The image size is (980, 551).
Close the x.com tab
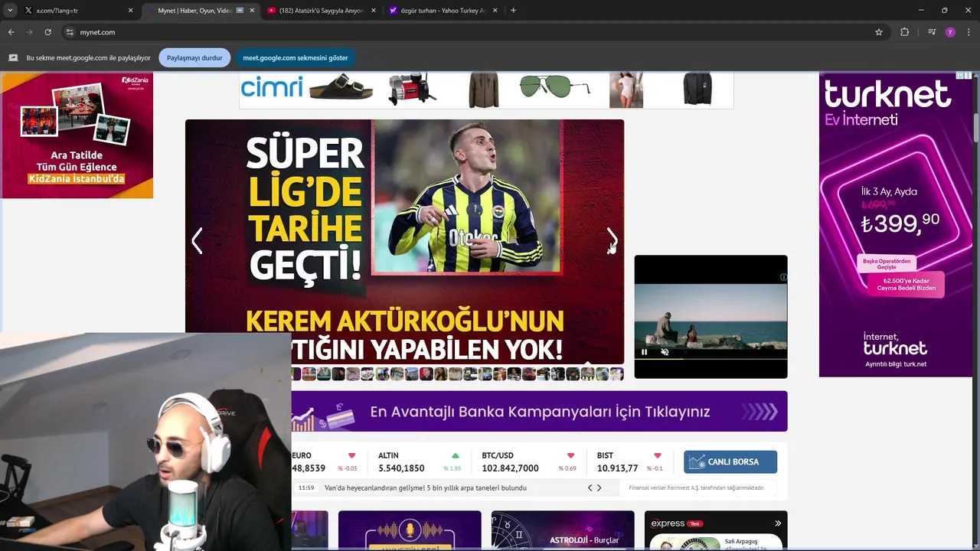(130, 11)
